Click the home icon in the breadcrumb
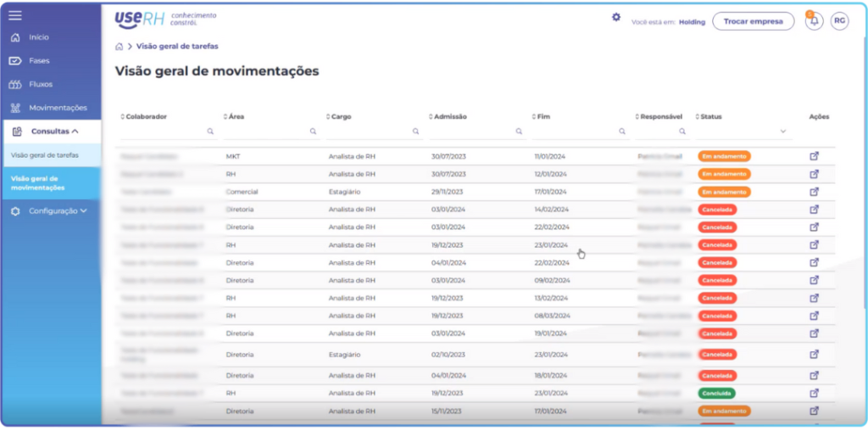 pos(119,47)
